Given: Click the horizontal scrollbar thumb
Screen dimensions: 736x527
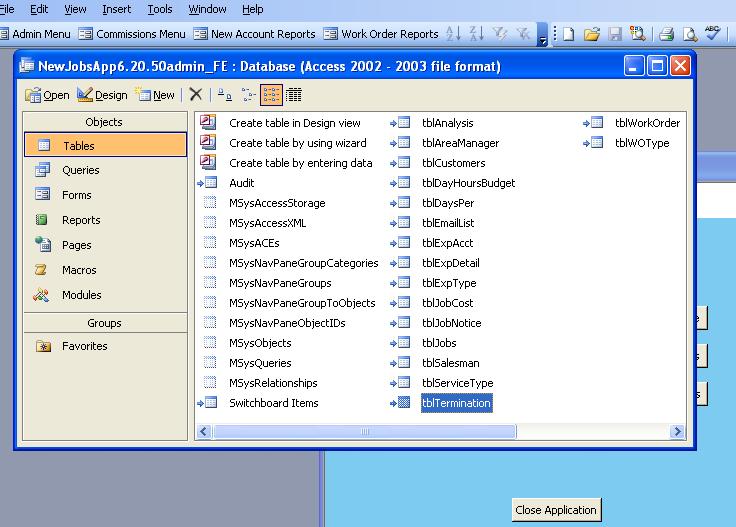Looking at the screenshot, I should [x=364, y=431].
